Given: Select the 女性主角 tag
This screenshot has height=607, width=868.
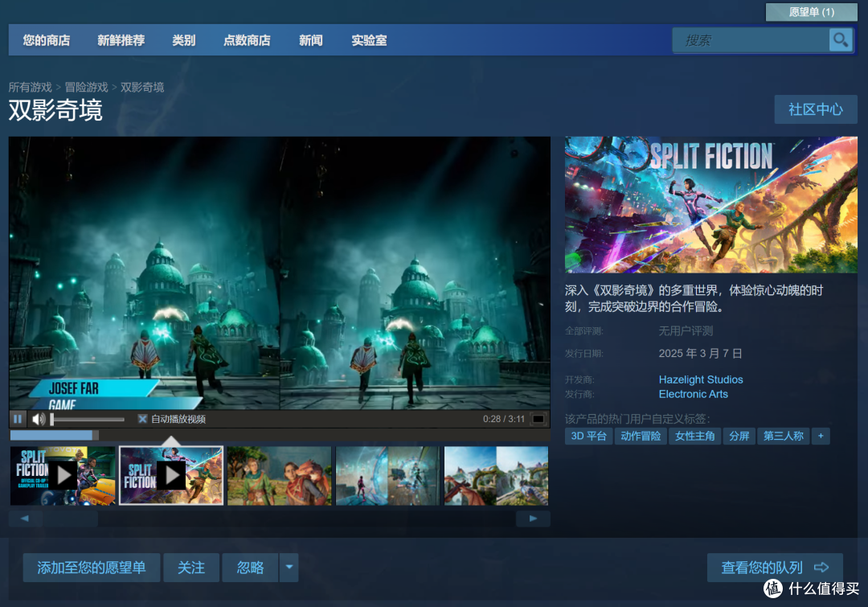Looking at the screenshot, I should coord(694,436).
